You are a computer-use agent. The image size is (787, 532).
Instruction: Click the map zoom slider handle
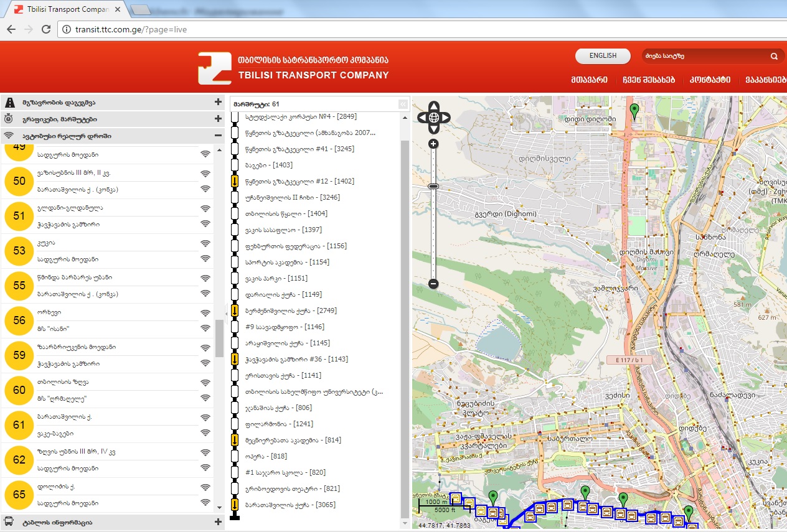433,186
